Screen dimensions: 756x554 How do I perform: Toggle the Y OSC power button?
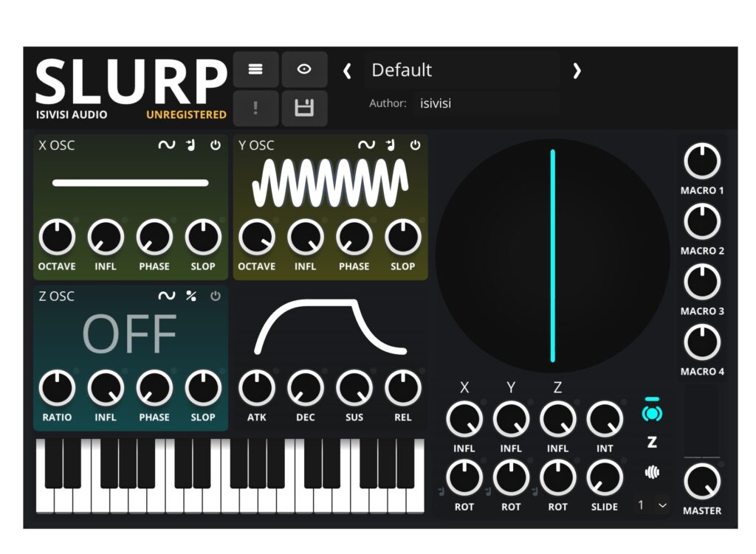click(415, 145)
